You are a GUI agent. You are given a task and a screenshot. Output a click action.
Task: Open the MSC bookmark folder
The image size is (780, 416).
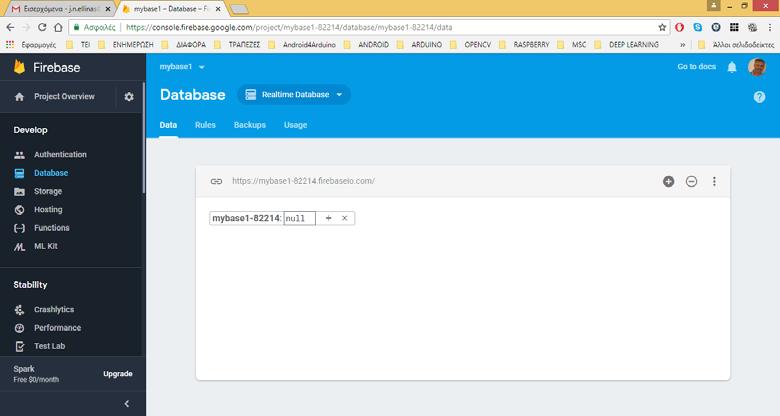572,45
